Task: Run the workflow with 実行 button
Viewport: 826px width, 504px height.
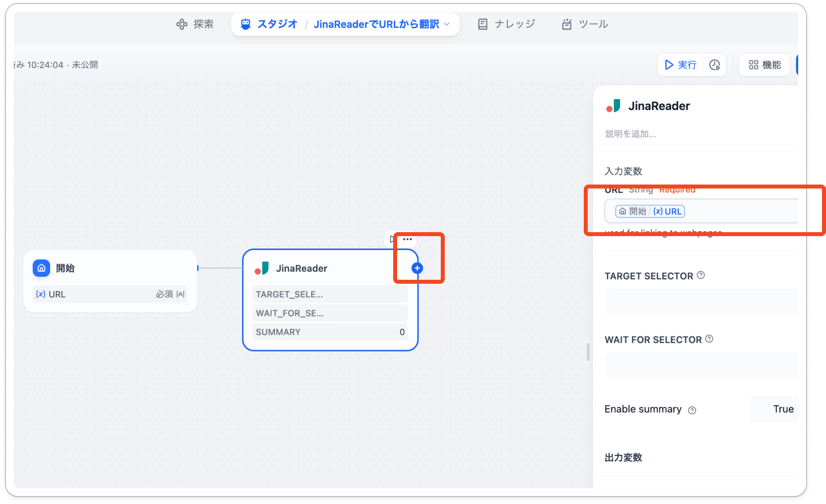Action: coord(681,65)
